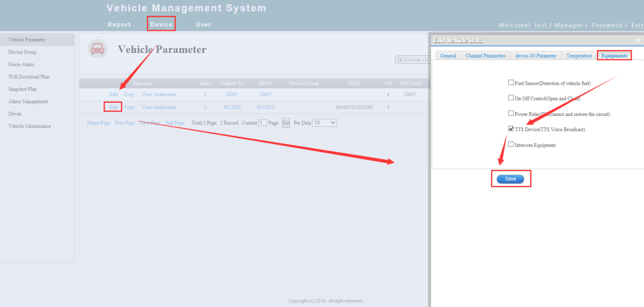Click the Index column header

point(205,83)
